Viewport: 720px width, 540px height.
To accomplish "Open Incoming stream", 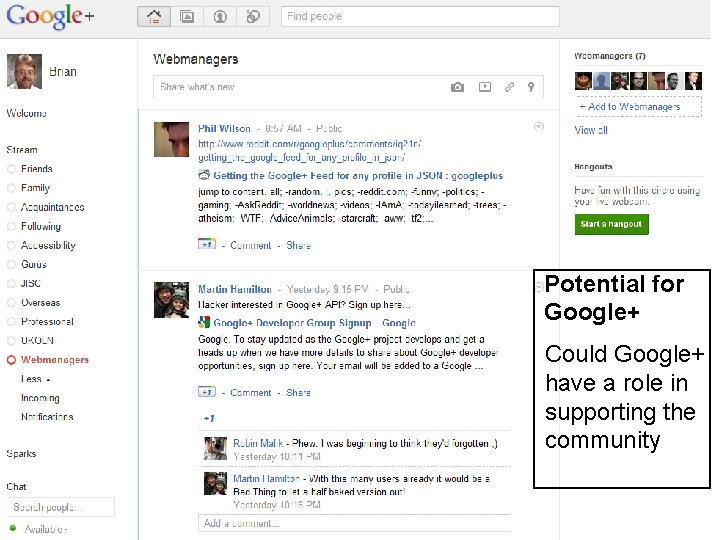I will [40, 398].
